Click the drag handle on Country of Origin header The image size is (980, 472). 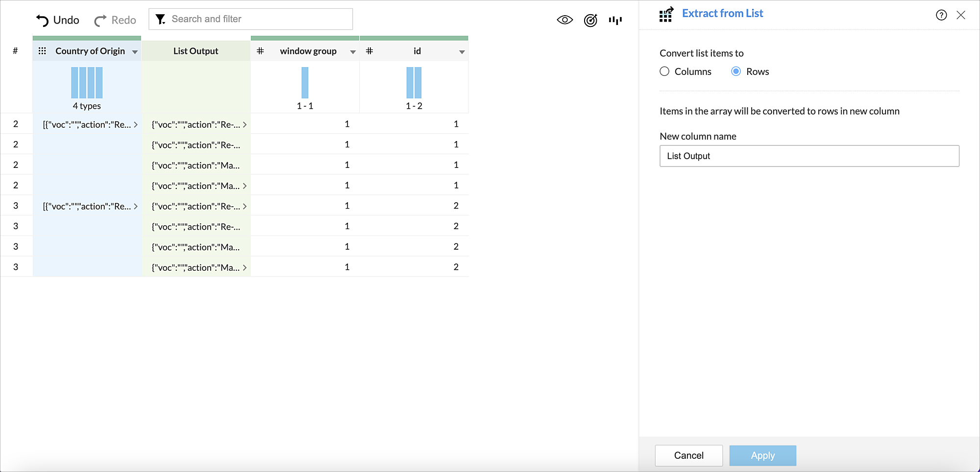(x=43, y=50)
